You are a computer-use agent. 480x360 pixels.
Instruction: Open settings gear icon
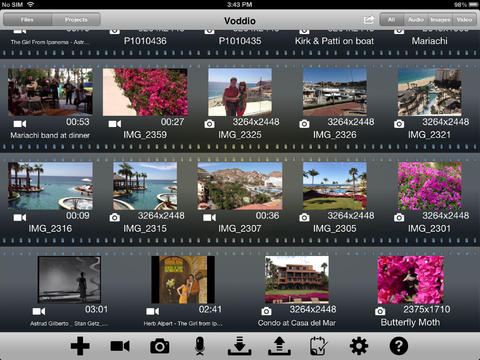pos(359,346)
